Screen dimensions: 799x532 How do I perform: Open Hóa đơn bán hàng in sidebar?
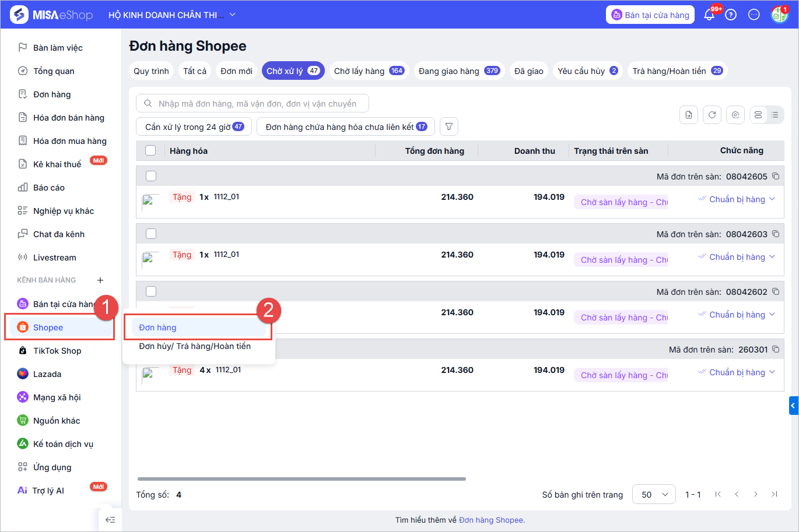[x=69, y=118]
